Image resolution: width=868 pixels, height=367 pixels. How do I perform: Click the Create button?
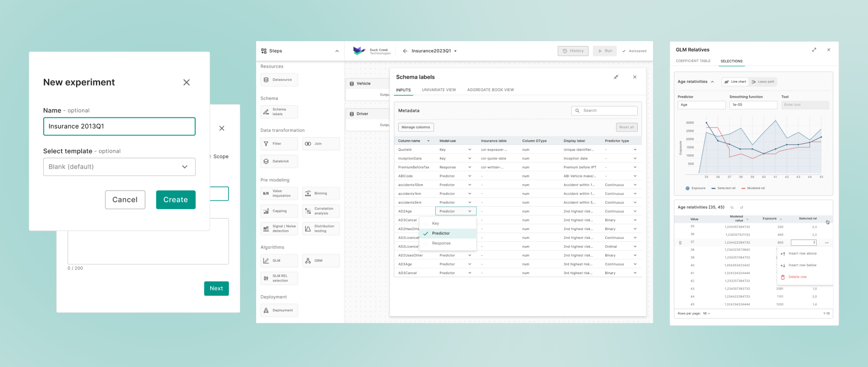pyautogui.click(x=176, y=200)
